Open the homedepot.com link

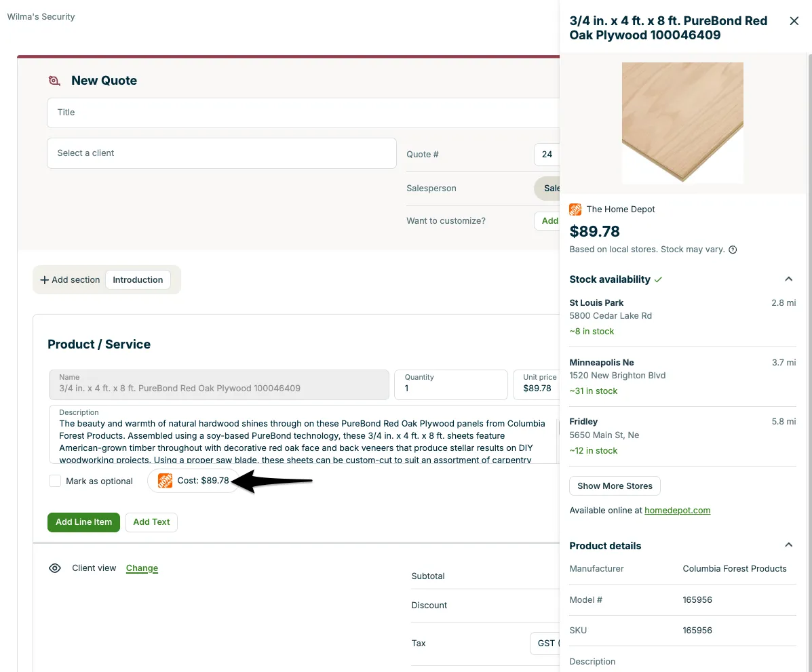(x=678, y=511)
